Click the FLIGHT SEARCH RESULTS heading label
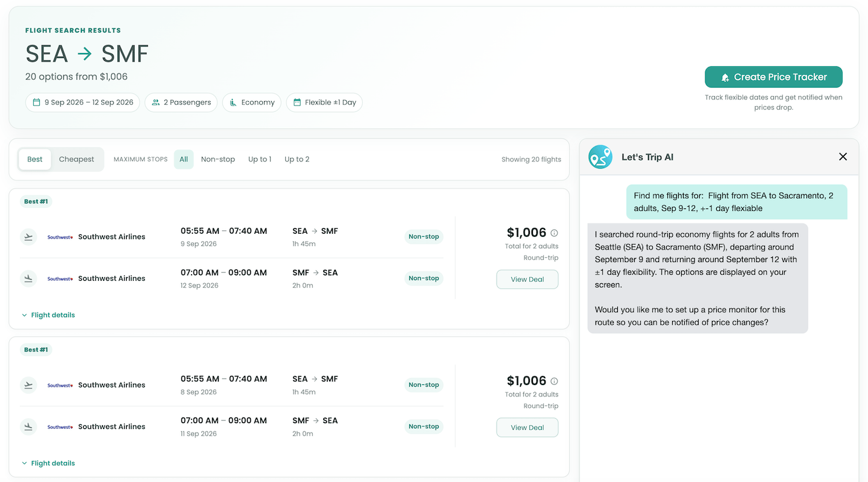 pos(73,30)
